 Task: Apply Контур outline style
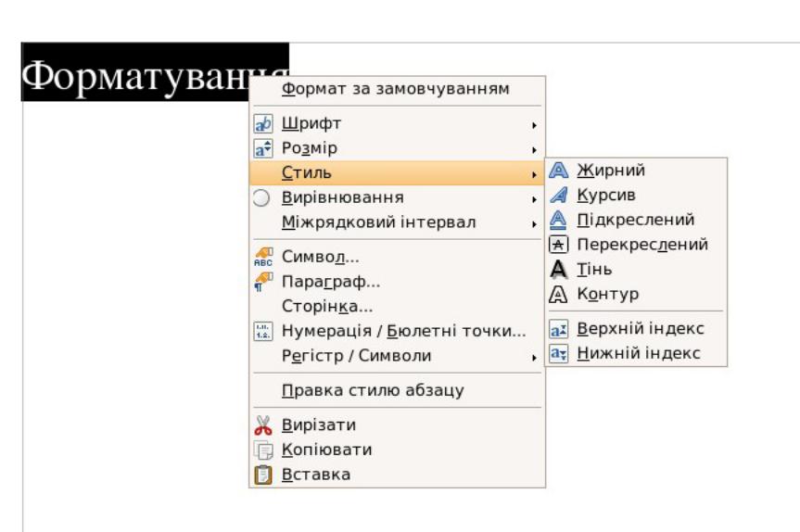[x=636, y=295]
